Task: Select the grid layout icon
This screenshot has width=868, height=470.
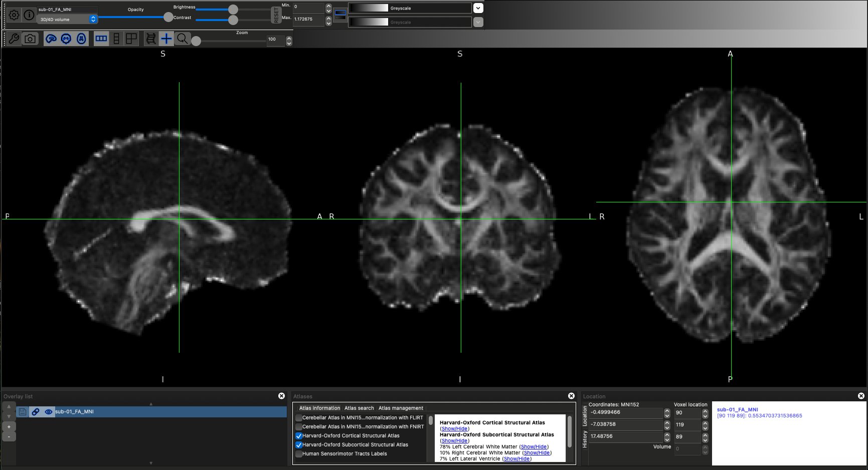Action: click(x=131, y=39)
